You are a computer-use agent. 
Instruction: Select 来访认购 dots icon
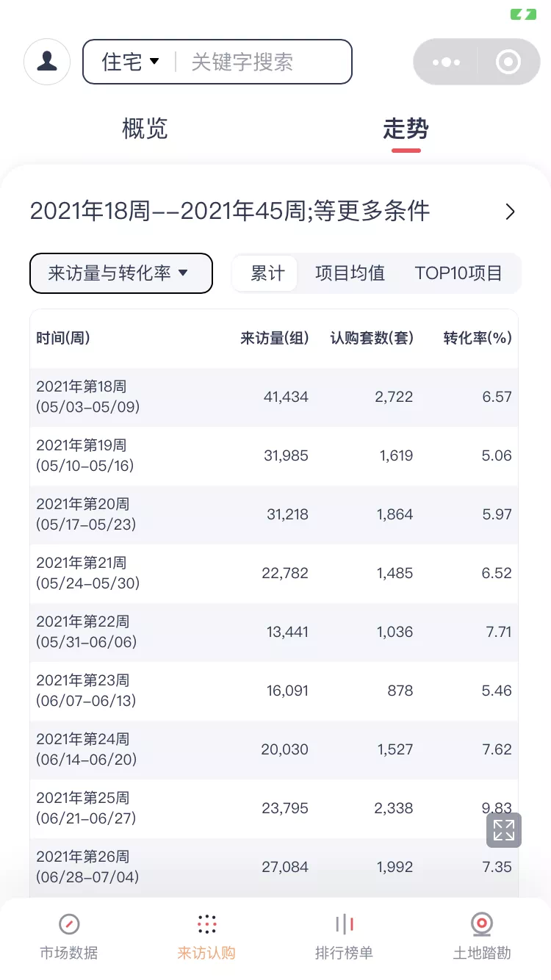click(206, 924)
